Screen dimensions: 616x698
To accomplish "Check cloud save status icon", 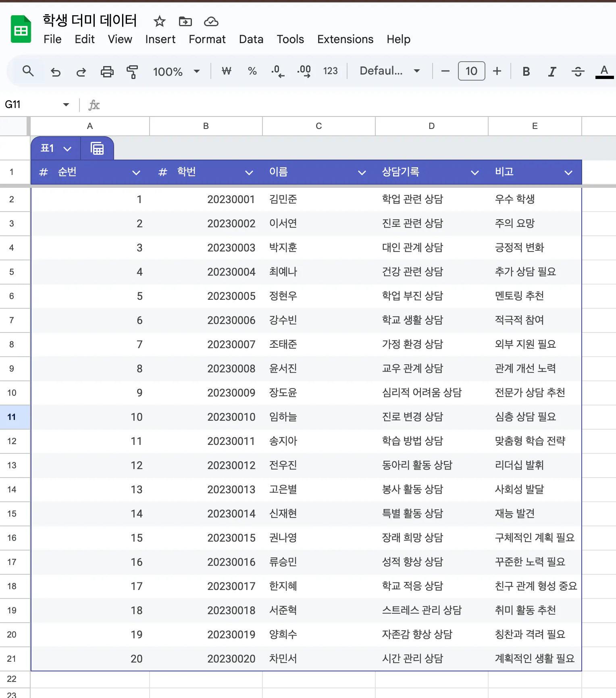I will coord(211,21).
